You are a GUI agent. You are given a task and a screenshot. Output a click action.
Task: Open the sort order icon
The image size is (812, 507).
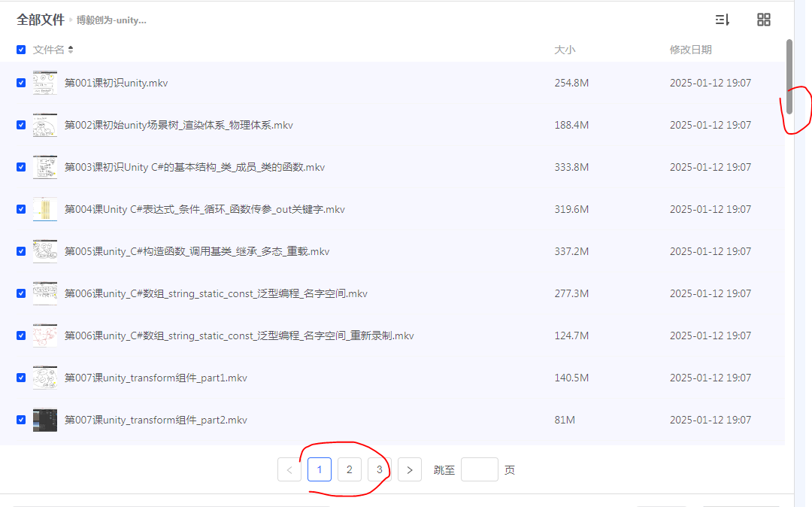[x=723, y=20]
